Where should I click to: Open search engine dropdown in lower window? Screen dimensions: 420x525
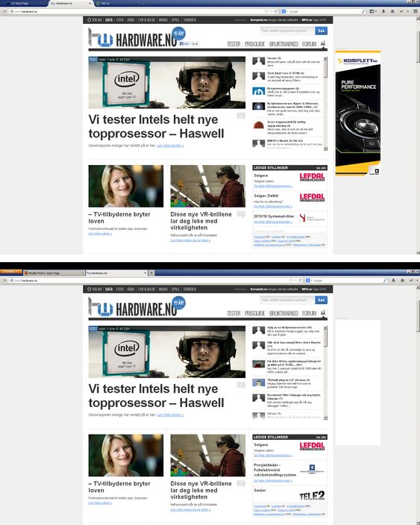[x=309, y=281]
